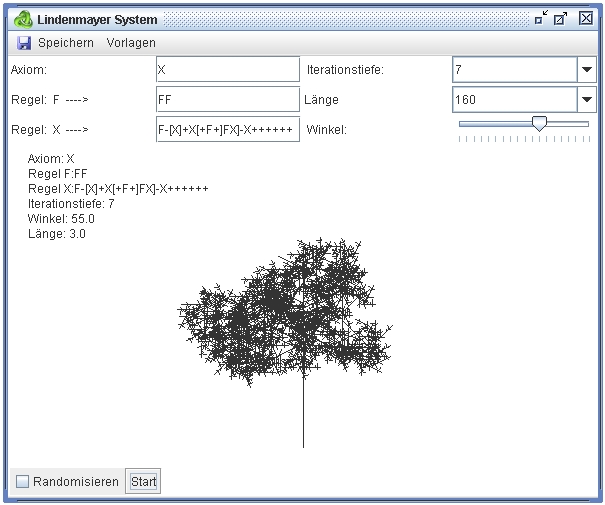Click the Winkel slider thumb

coord(539,123)
